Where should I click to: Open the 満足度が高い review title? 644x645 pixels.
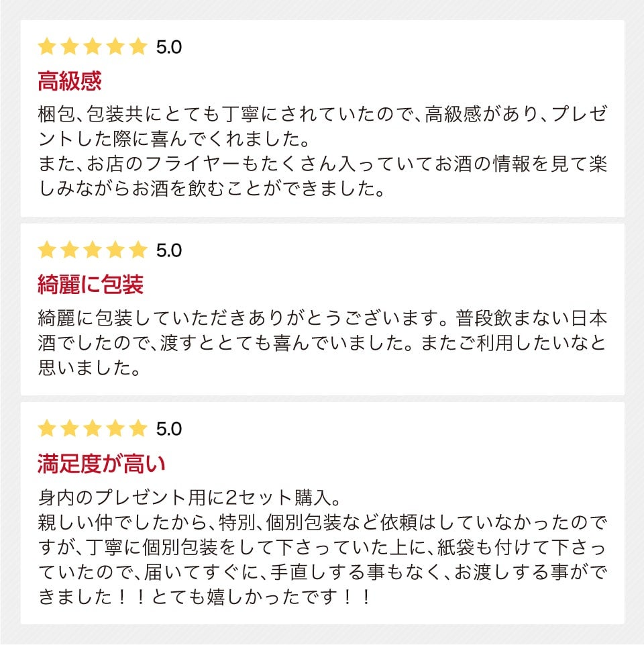pyautogui.click(x=101, y=463)
